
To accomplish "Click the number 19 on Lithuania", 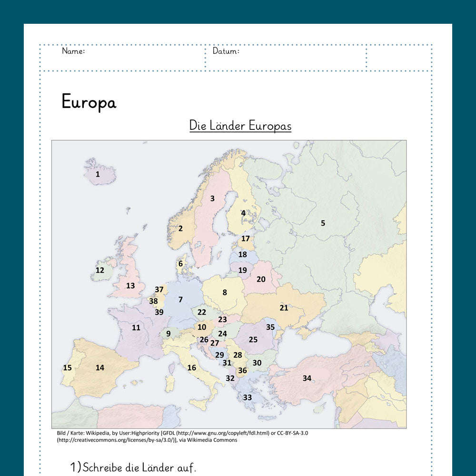I will [x=243, y=270].
